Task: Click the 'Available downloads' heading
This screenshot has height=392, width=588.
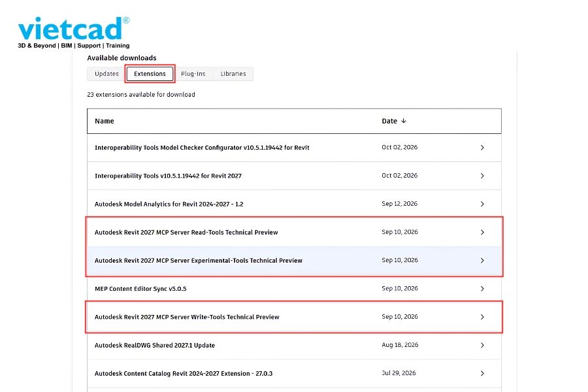Action: (122, 57)
